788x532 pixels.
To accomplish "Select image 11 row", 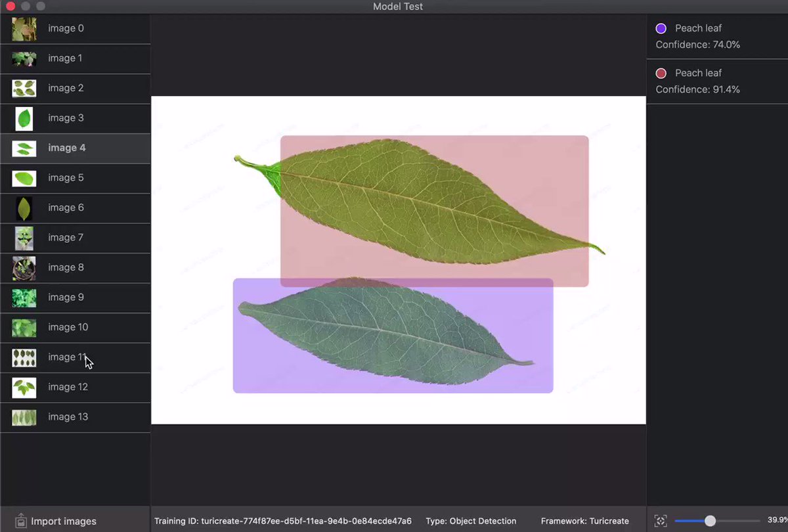I will (76, 357).
